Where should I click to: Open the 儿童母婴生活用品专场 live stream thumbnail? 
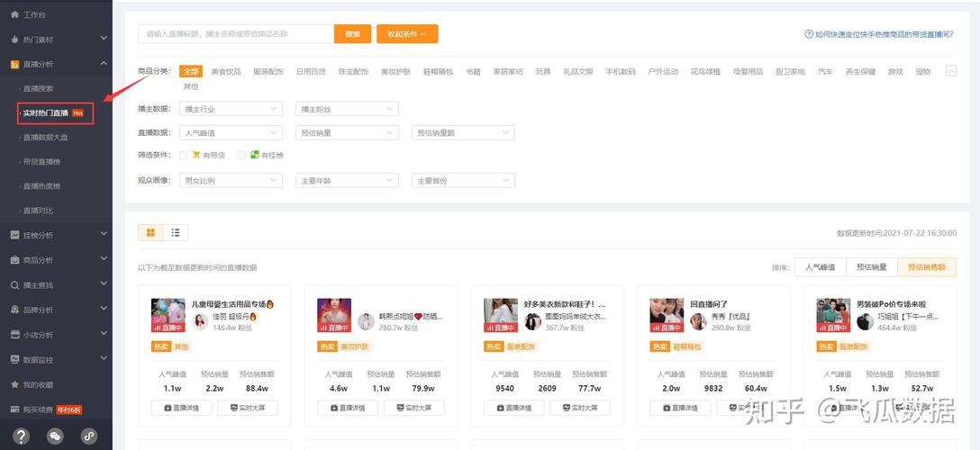(168, 316)
